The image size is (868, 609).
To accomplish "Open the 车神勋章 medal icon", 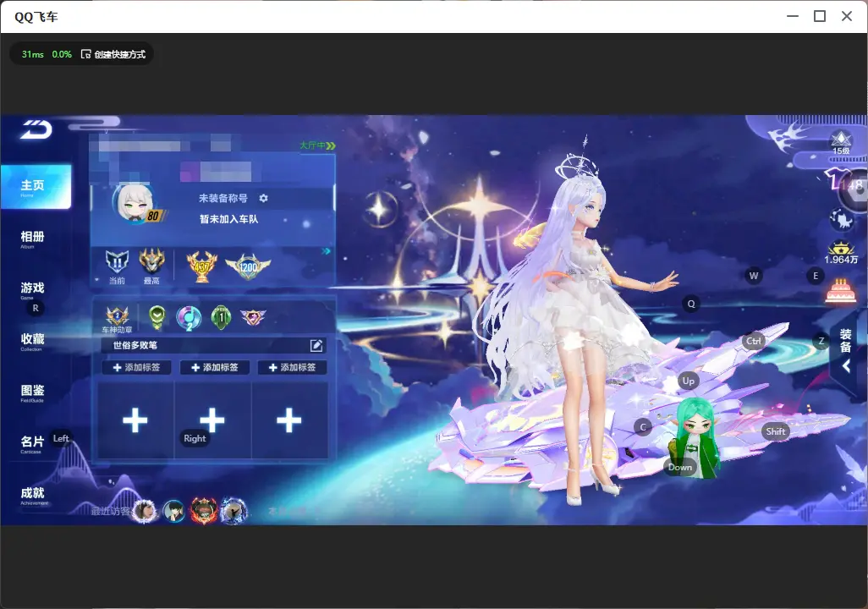I will pyautogui.click(x=118, y=320).
